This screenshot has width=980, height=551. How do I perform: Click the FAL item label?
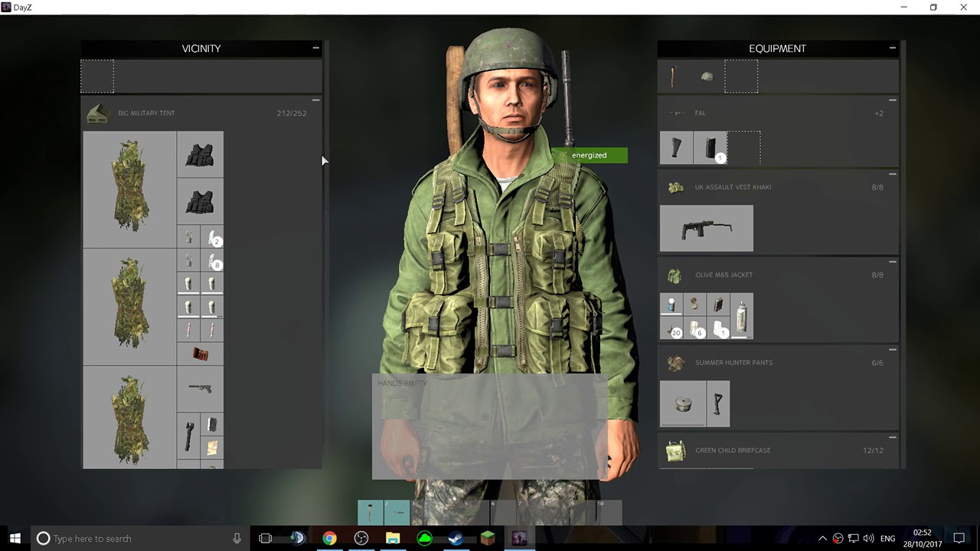pos(701,113)
